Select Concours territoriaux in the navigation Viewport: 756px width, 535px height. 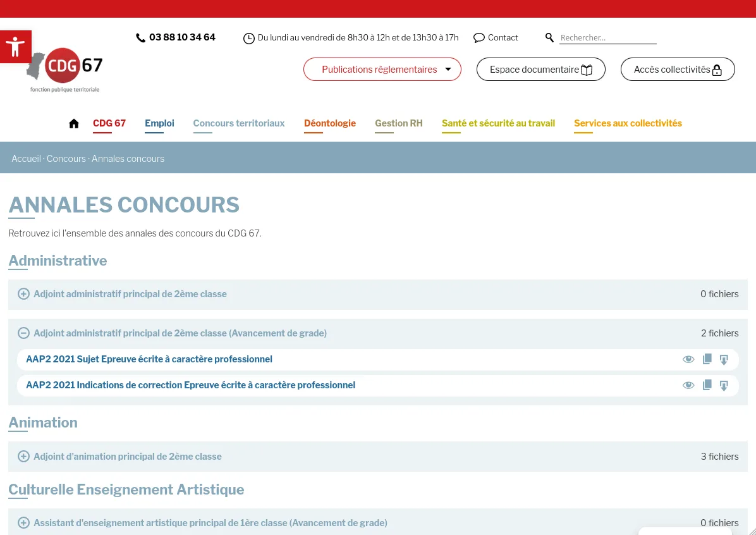(239, 123)
